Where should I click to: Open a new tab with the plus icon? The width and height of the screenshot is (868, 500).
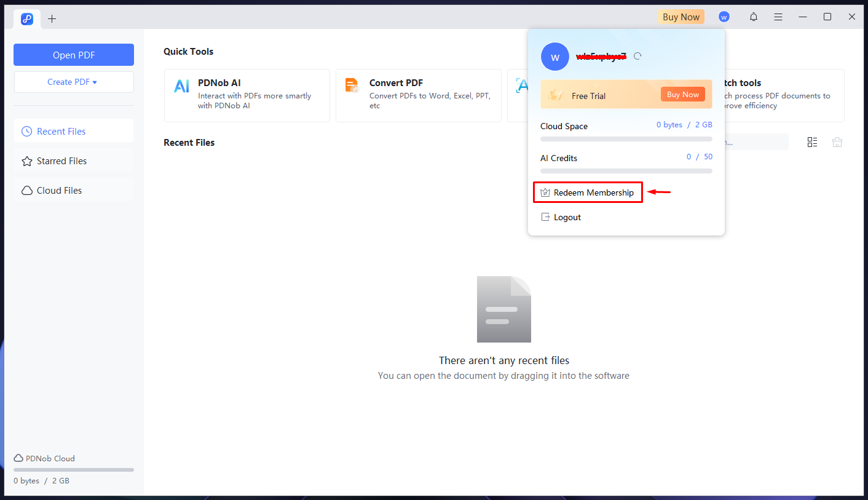tap(52, 19)
